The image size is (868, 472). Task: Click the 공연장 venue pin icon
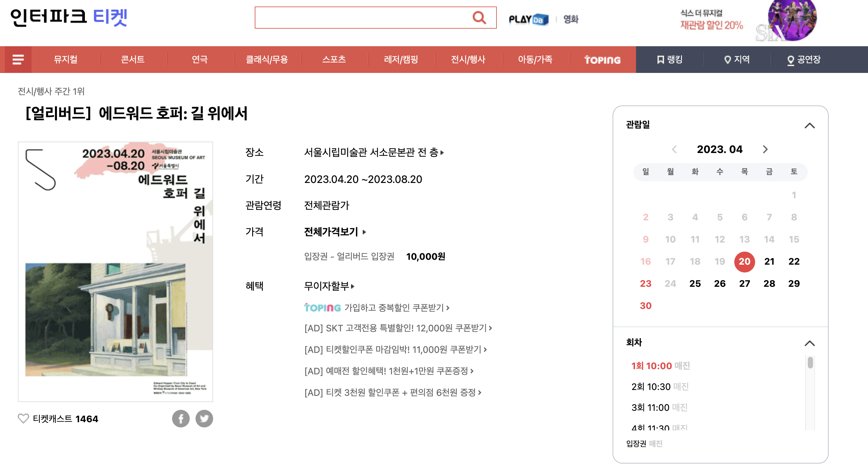tap(790, 60)
